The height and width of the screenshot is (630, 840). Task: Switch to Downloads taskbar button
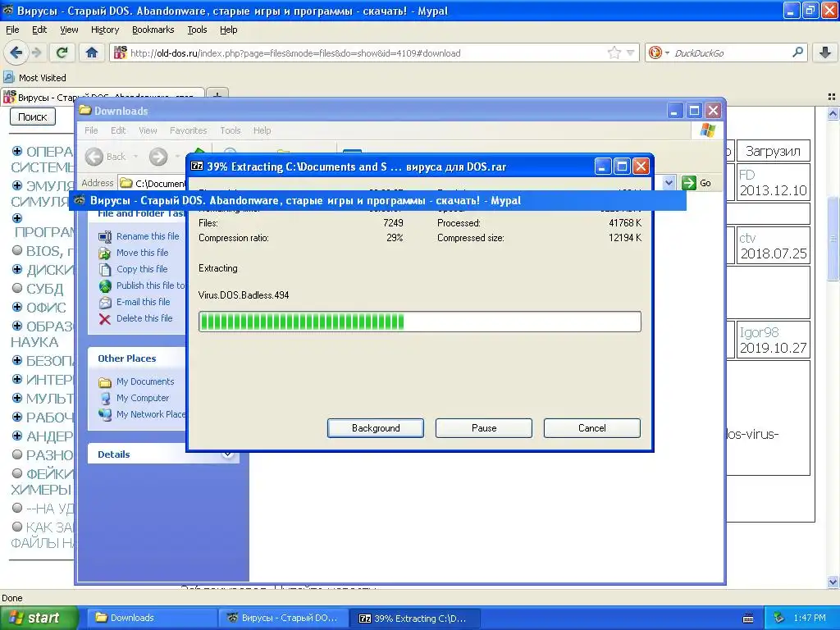[x=151, y=618]
